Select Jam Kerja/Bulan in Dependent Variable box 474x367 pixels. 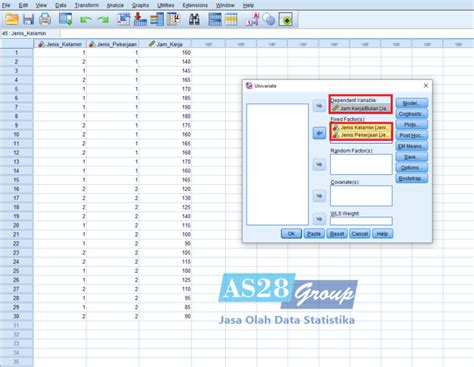coord(361,108)
